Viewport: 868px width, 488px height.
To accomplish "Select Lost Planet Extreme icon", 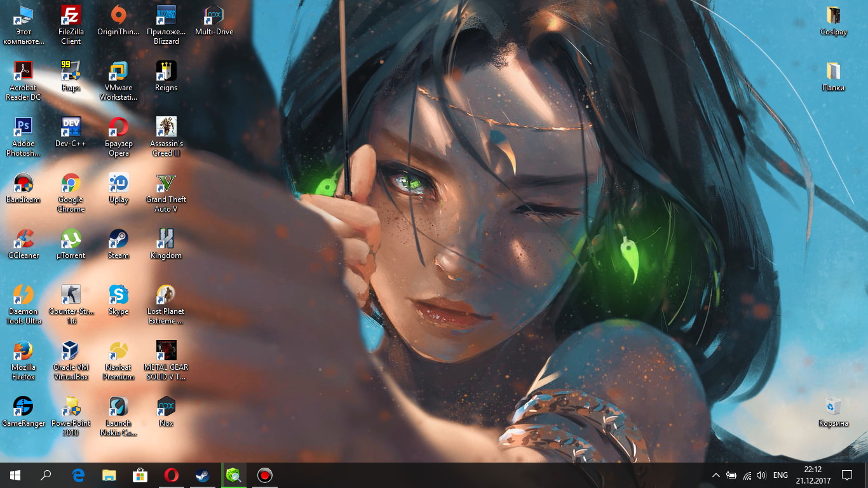I will tap(166, 305).
